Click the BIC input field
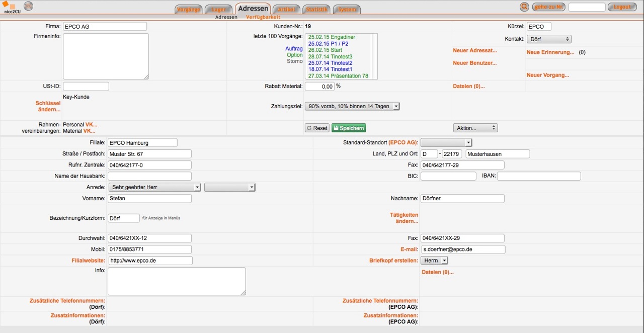 [x=448, y=176]
